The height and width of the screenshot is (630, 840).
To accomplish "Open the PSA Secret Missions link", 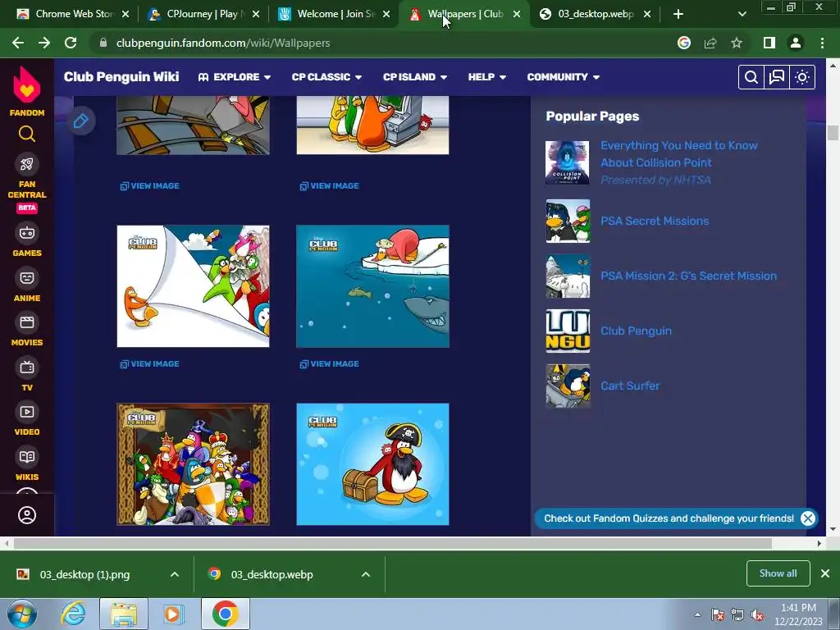I will tap(654, 221).
